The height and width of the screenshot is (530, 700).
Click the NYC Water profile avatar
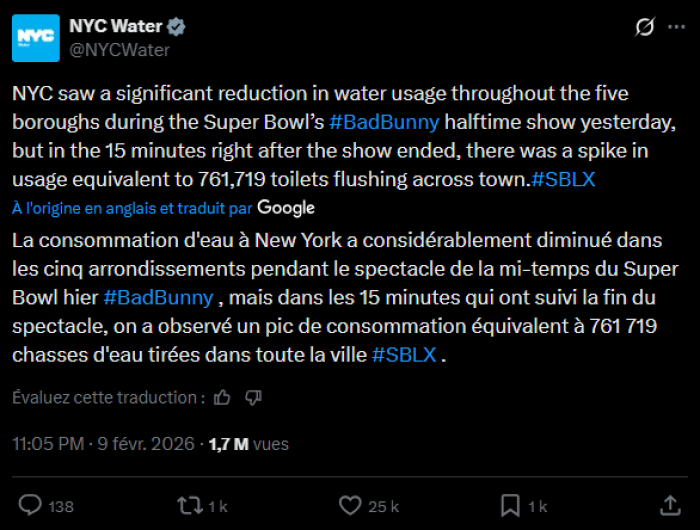[36, 38]
